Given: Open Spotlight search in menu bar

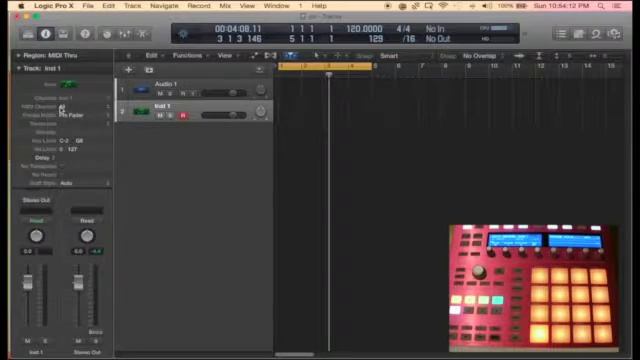Looking at the screenshot, I should (x=601, y=6).
